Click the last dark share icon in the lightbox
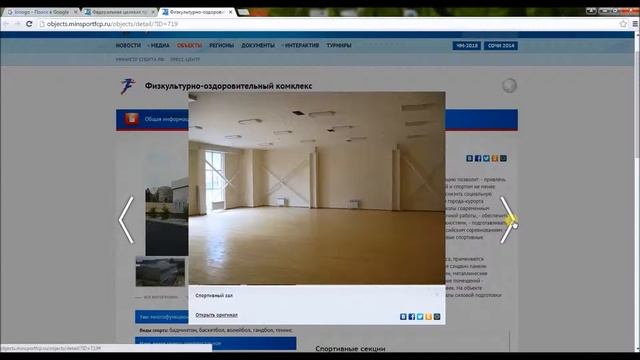640x360 pixels. (437, 317)
